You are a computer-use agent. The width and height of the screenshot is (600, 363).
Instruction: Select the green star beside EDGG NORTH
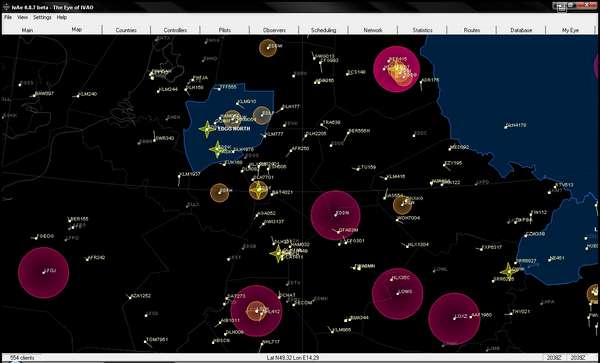pyautogui.click(x=207, y=129)
